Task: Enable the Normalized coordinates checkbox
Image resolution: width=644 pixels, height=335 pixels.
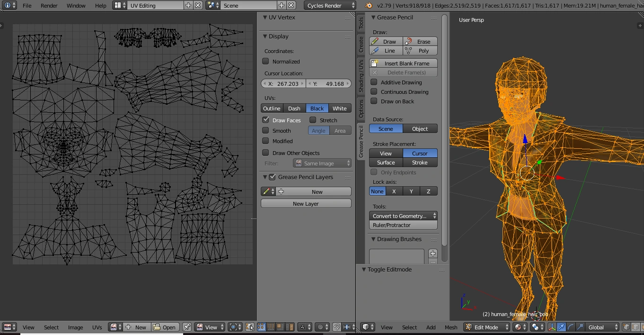Action: 266,62
